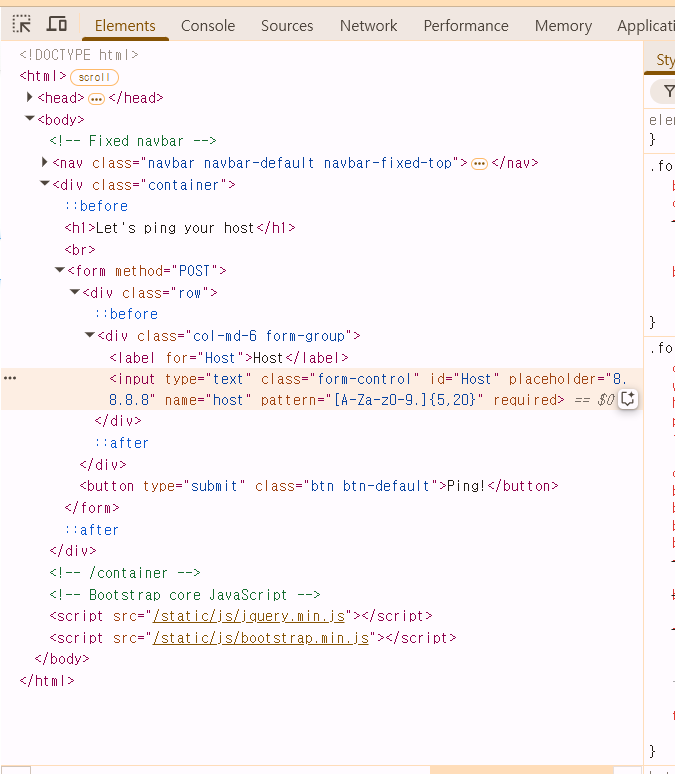Expand the collapsed nav ellipsis badge
Screen dimensions: 675x774
(479, 164)
